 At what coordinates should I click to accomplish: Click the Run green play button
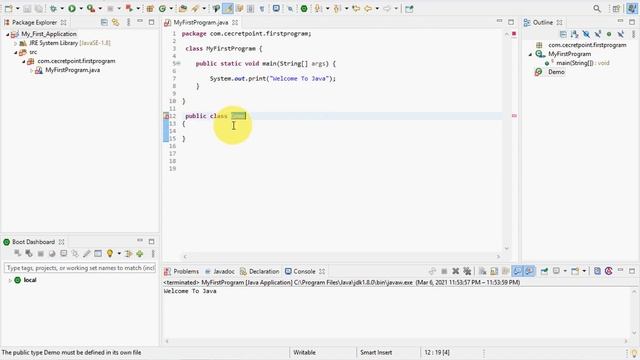[x=72, y=8]
